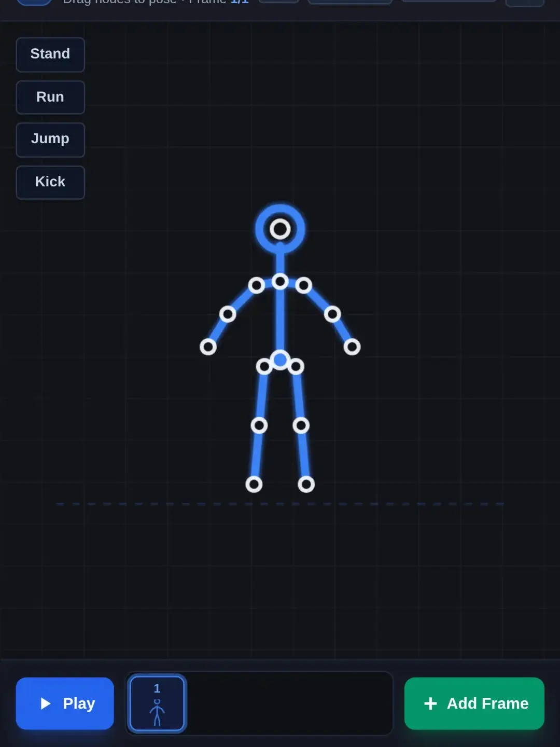Select the elbow node on the screen's right
The width and height of the screenshot is (560, 747).
click(x=332, y=314)
